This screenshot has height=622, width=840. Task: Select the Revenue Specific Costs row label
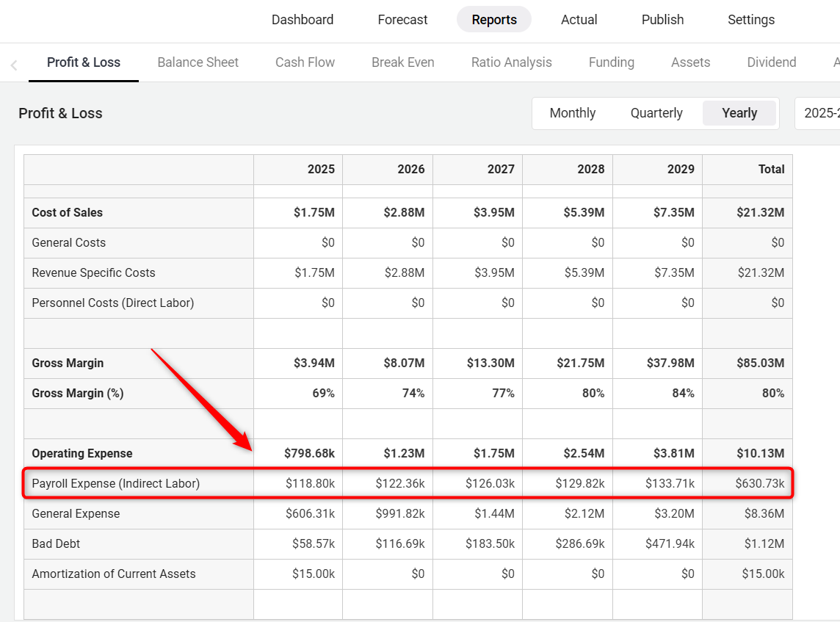pos(93,272)
